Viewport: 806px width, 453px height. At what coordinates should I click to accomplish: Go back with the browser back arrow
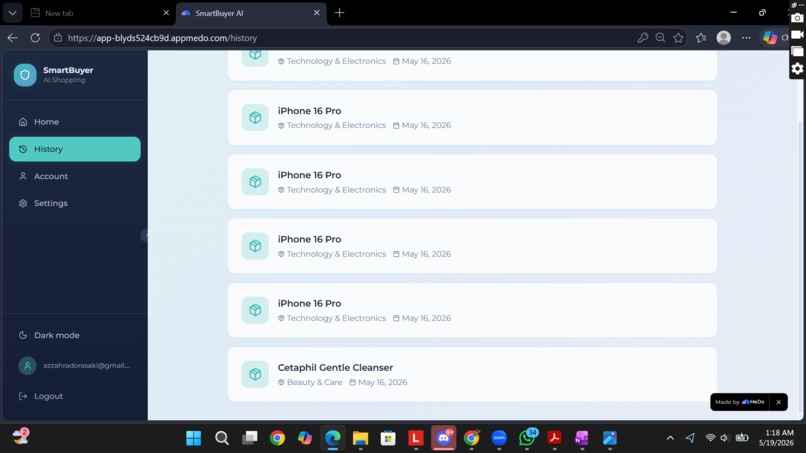(x=12, y=38)
